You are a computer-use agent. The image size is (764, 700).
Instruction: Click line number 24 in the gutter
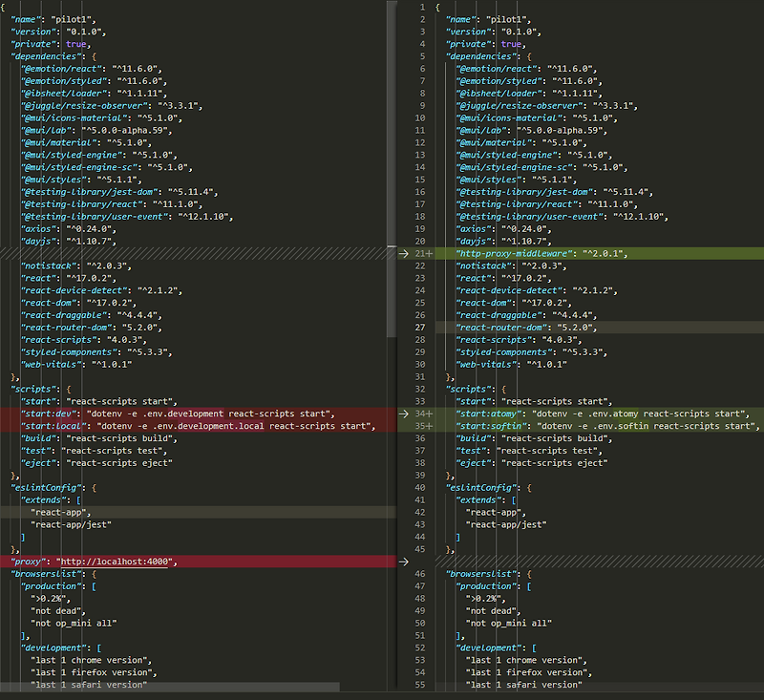(x=420, y=290)
